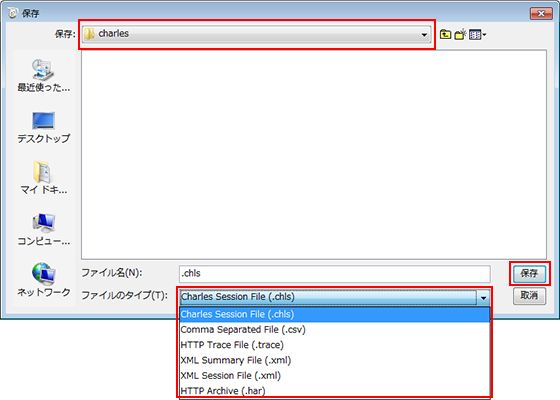The height and width of the screenshot is (400, 560).
Task: Open the My Documents sidebar folder
Action: (44, 178)
